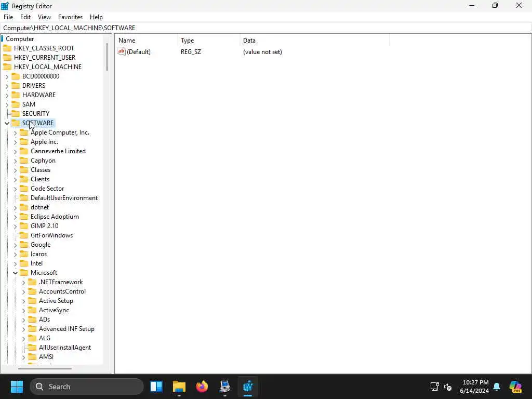
Task: Select the Advanced INF Setup key
Action: pos(66,329)
